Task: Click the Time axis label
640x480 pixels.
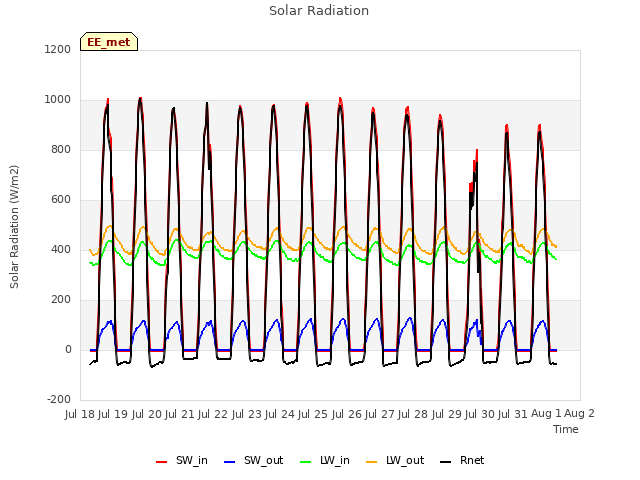Action: tap(566, 429)
